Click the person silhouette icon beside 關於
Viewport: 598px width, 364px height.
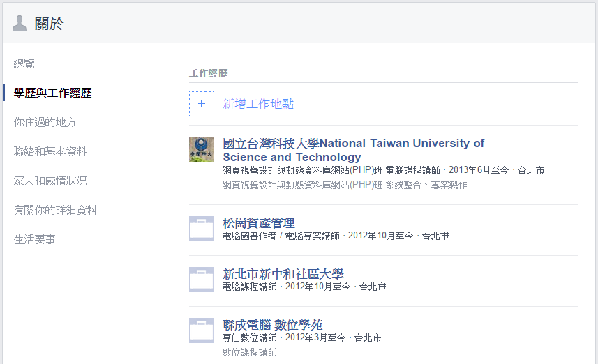(x=20, y=23)
